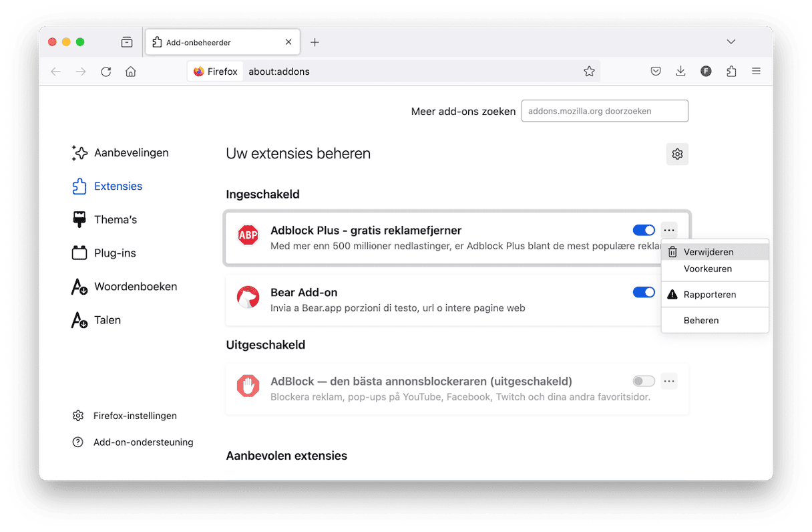Open AdBlock more options menu

tap(669, 382)
